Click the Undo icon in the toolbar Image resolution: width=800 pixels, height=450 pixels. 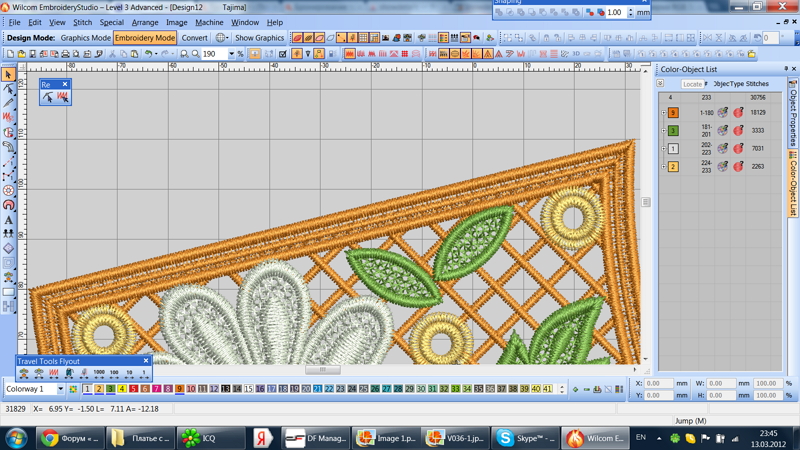tap(148, 54)
